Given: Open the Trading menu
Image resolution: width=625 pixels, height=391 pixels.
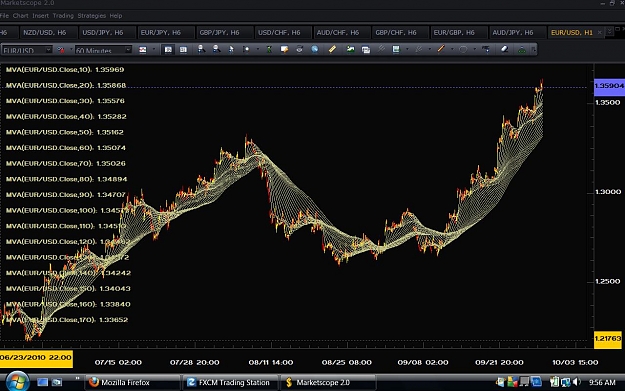Looking at the screenshot, I should [x=63, y=16].
